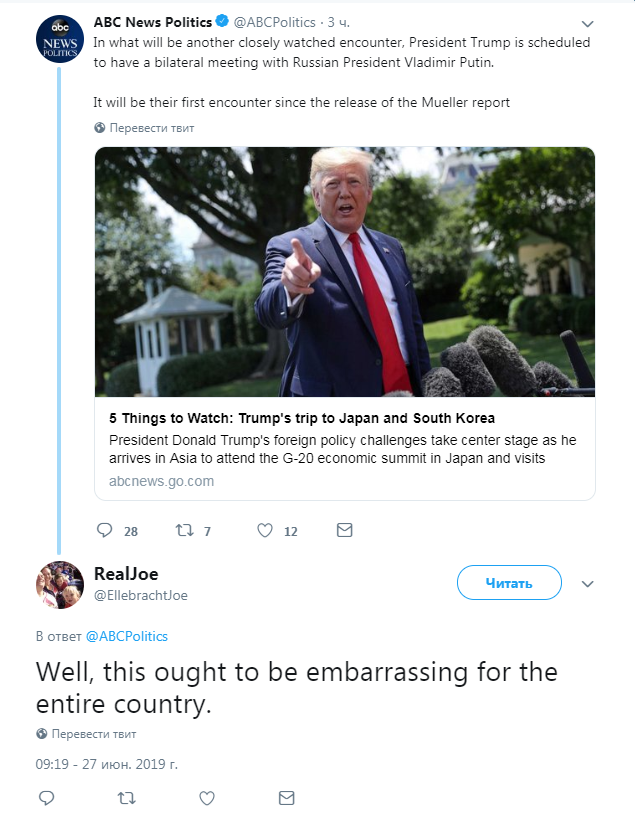Click the envelope icon under ABC tweet

click(x=345, y=530)
